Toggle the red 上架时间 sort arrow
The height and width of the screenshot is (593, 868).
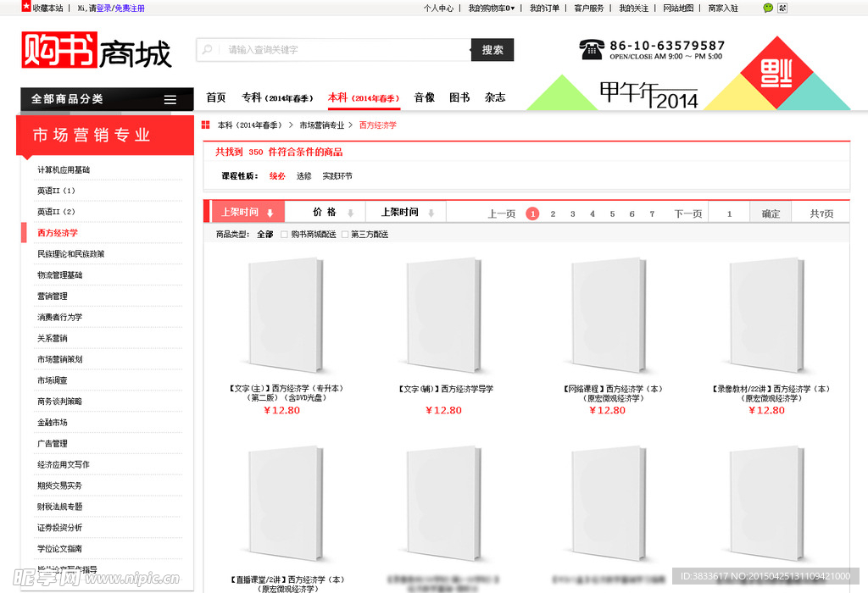270,213
